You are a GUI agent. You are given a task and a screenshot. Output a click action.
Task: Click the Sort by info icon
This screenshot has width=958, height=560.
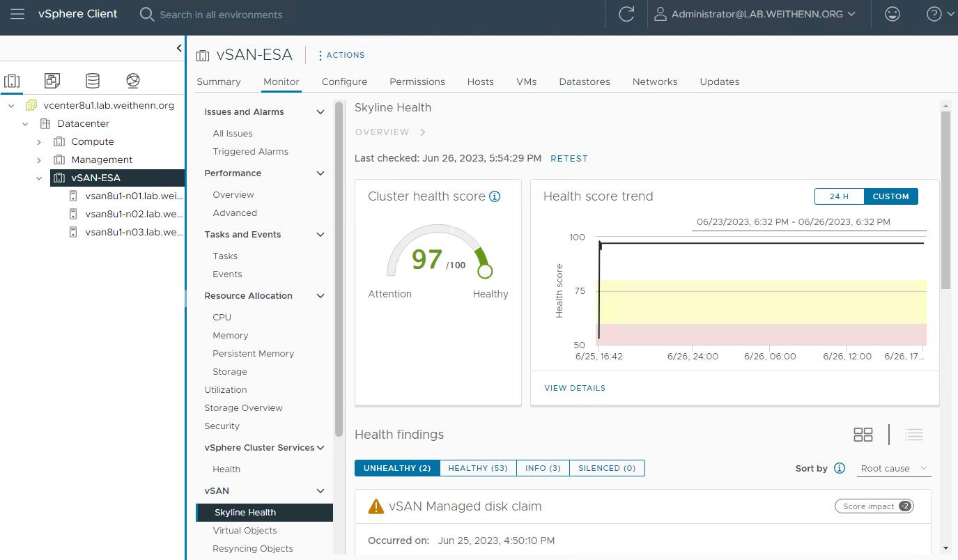pyautogui.click(x=840, y=468)
